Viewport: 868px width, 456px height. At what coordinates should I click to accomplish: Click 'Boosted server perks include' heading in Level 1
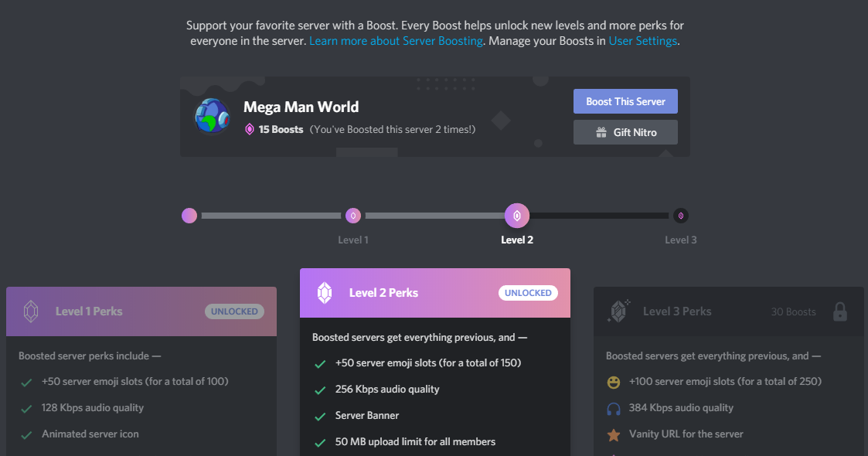(x=89, y=356)
